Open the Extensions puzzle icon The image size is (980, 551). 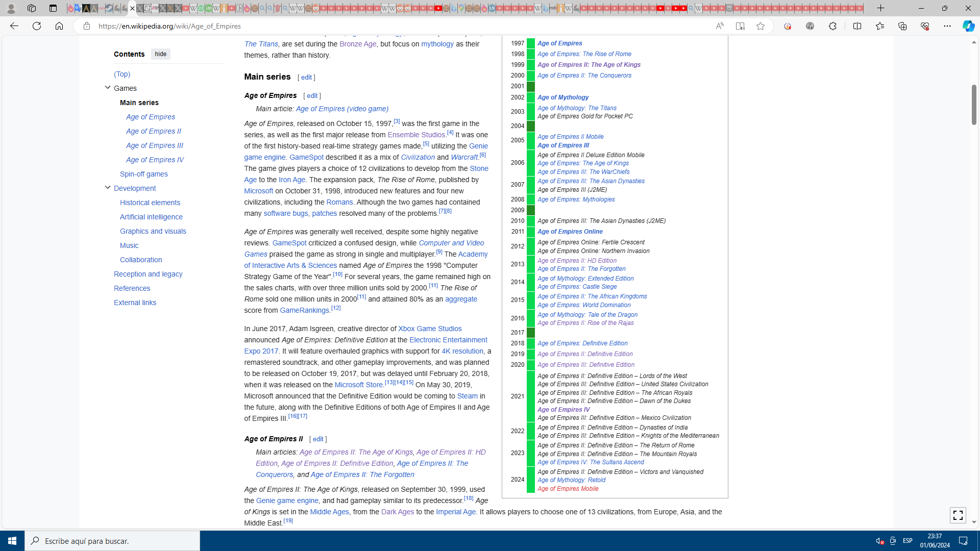[x=832, y=26]
